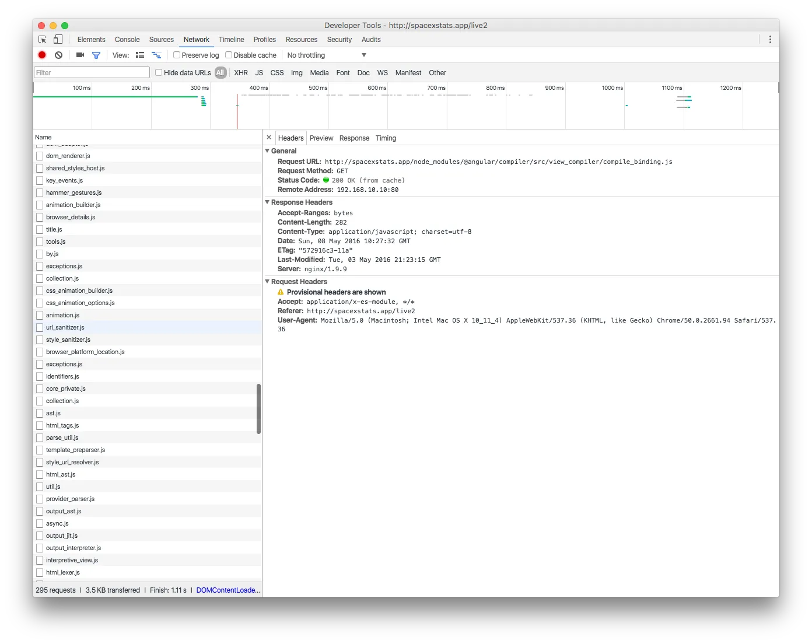Open the Security panel

[339, 40]
